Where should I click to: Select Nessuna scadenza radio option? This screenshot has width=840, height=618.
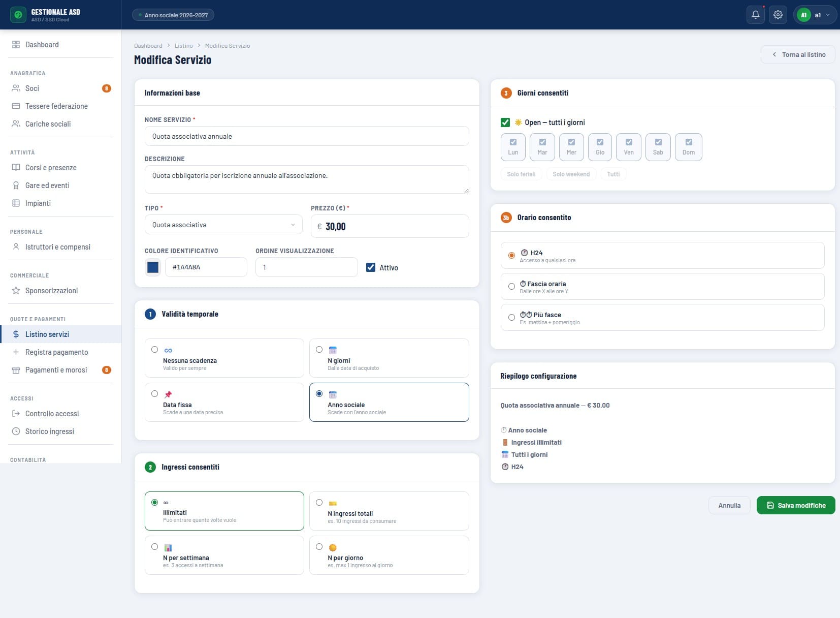tap(154, 349)
